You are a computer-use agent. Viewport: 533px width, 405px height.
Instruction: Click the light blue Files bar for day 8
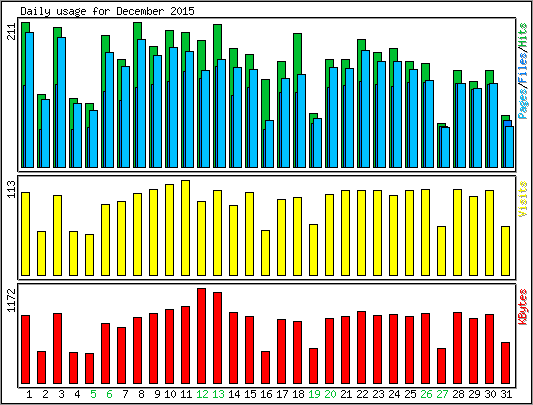coord(142,103)
